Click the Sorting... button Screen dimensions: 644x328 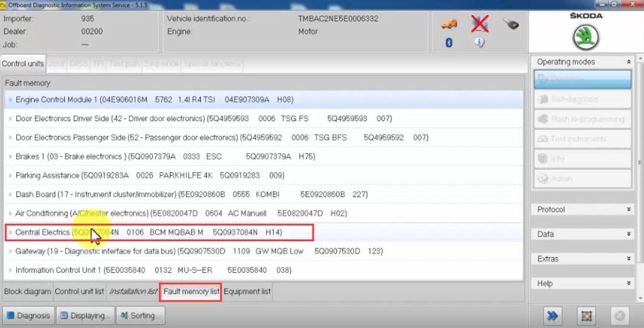(x=141, y=315)
